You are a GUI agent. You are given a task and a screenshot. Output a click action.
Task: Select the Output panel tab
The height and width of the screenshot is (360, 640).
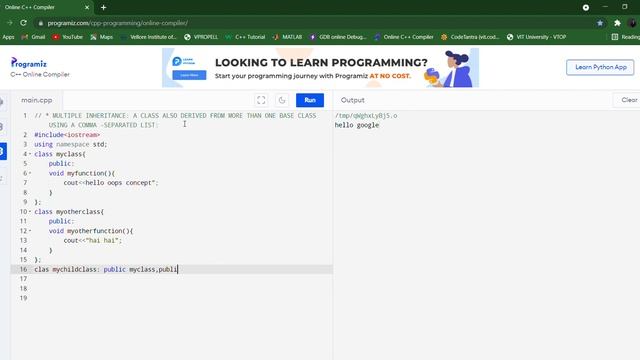pos(353,100)
